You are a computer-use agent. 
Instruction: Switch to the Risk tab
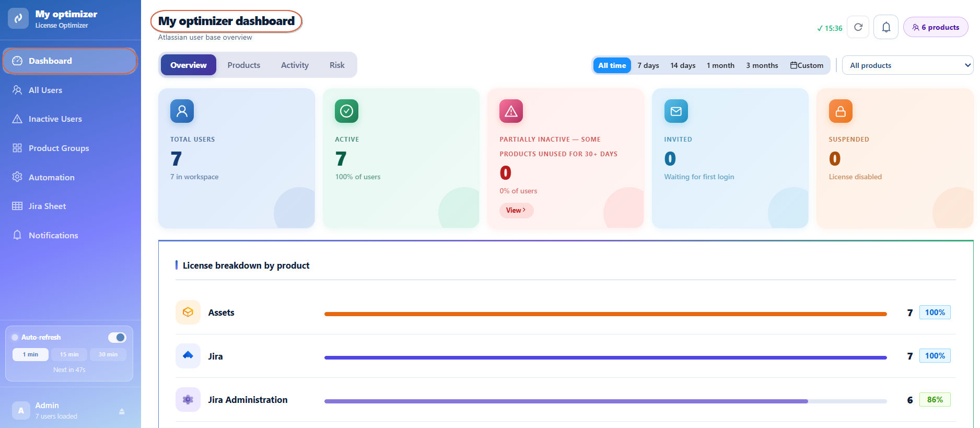337,65
